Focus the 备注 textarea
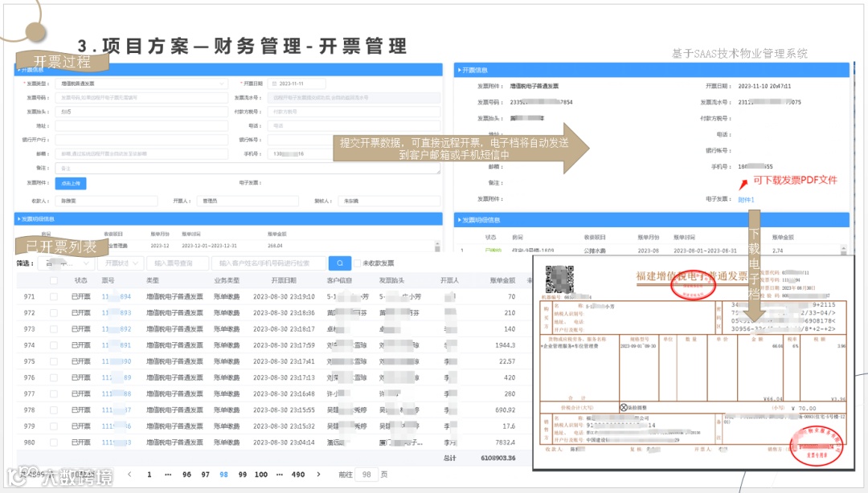This screenshot has height=493, width=868. [248, 168]
